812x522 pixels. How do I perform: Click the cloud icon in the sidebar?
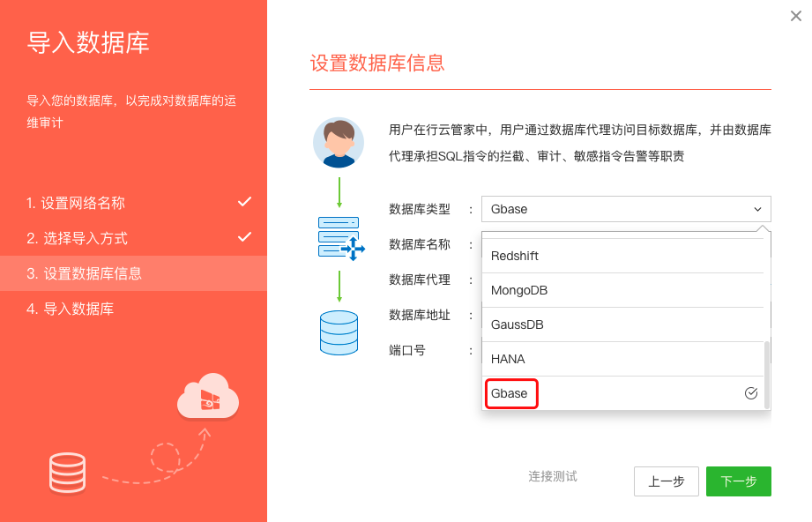click(x=208, y=396)
